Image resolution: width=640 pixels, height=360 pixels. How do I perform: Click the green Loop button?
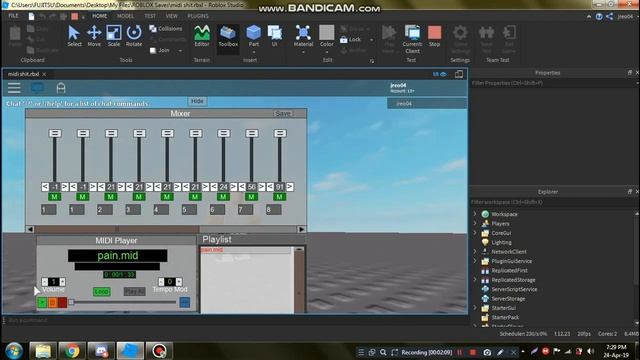tap(101, 291)
